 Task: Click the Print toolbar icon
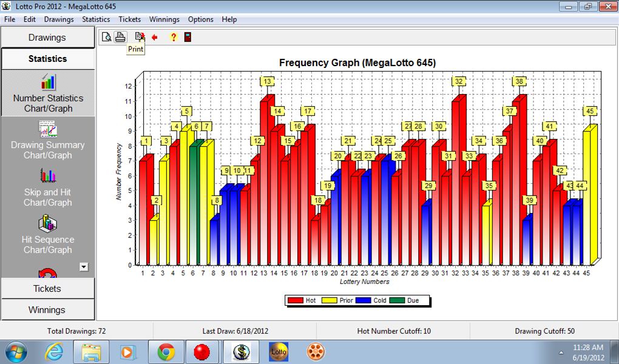point(120,37)
